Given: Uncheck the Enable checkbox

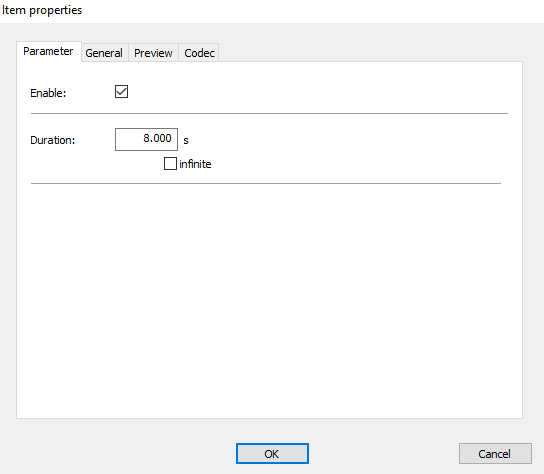Looking at the screenshot, I should click(121, 92).
